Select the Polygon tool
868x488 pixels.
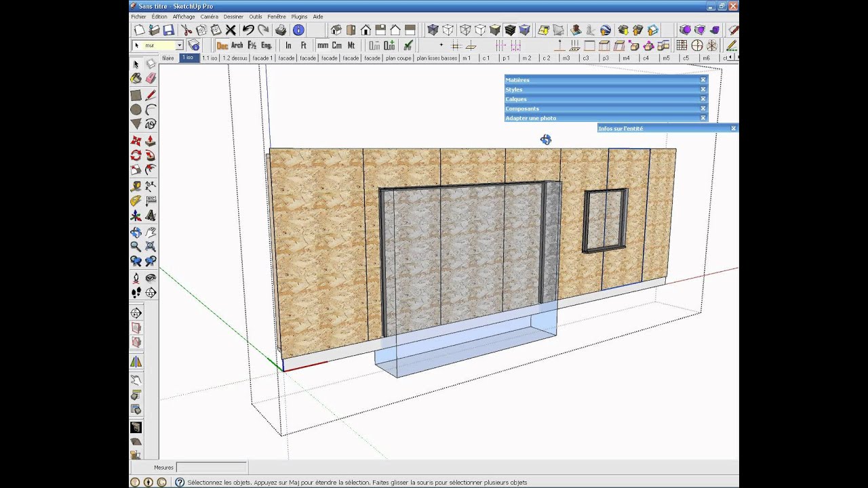136,124
